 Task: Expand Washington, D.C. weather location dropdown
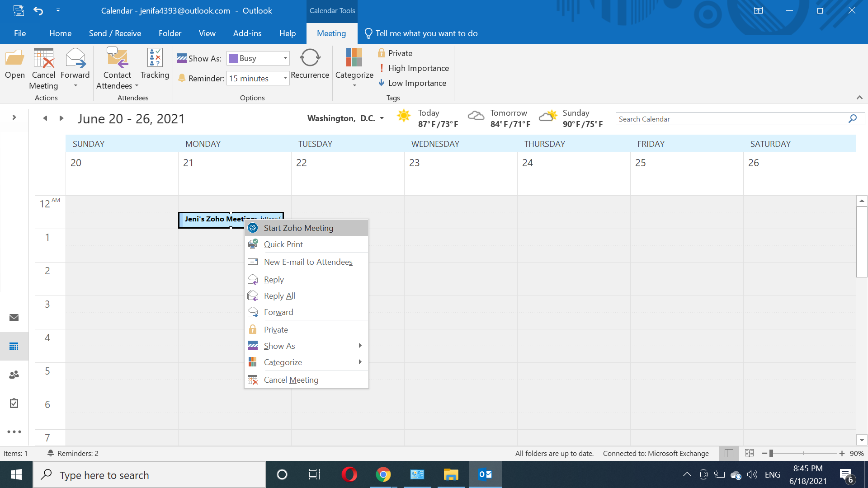382,118
